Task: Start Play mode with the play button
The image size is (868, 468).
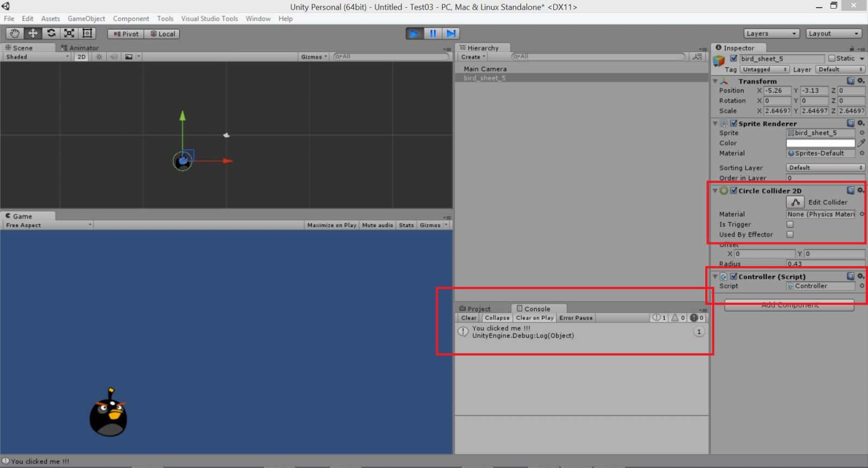Action: [414, 34]
